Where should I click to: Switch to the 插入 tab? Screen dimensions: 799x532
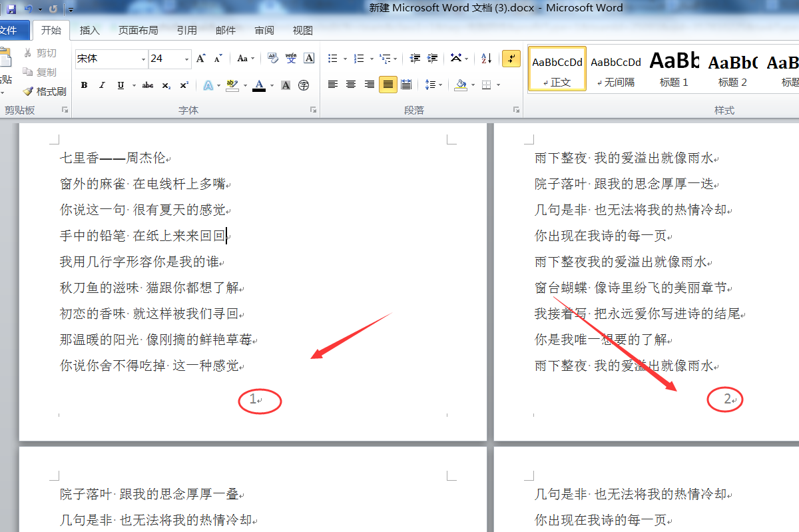pos(89,30)
